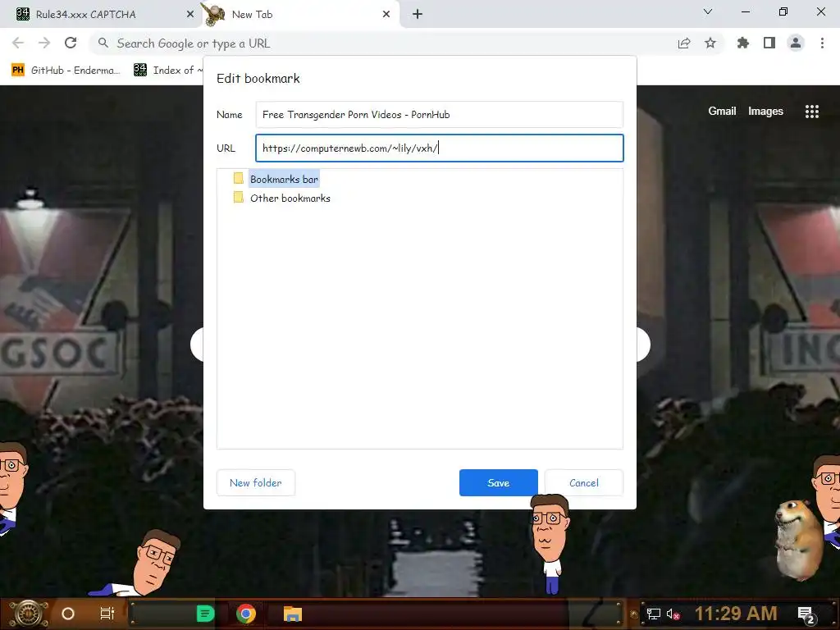Create a New folder in bookmark dialog

(256, 482)
